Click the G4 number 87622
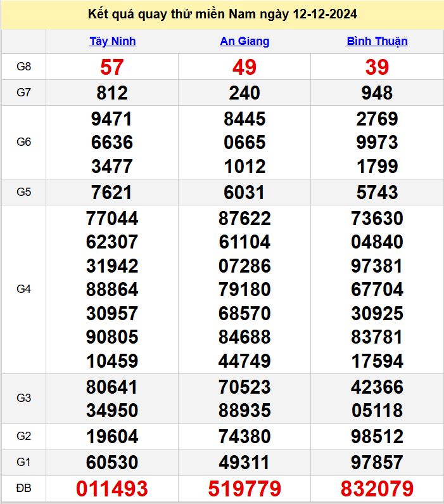The image size is (444, 504). coord(244,218)
